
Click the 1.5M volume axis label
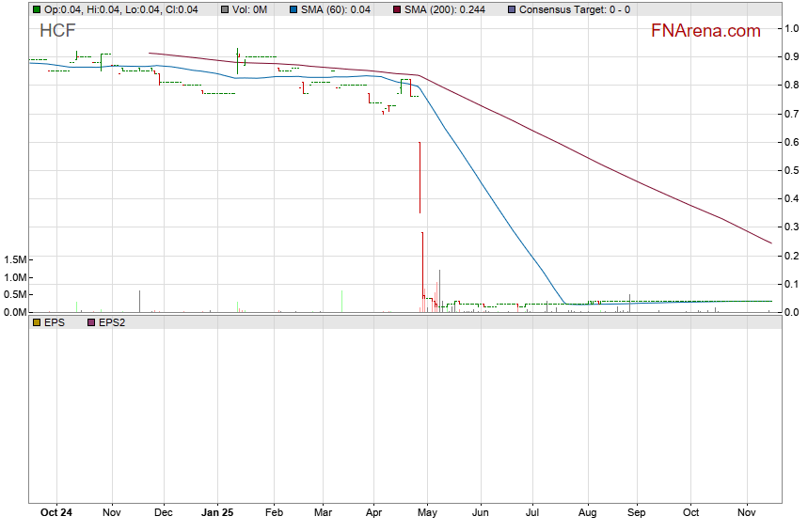click(x=15, y=259)
